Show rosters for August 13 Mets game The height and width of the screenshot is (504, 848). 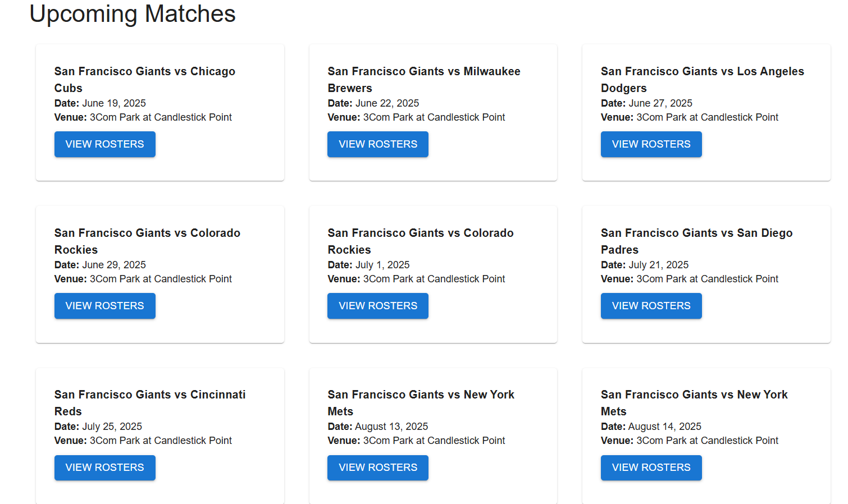(377, 468)
